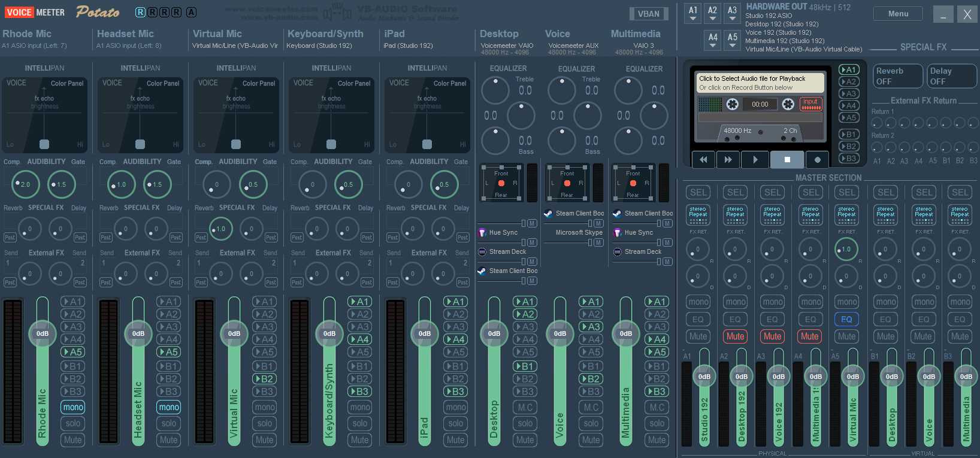
Task: Toggle B2 routing on the Virtual Mic strip
Action: tap(264, 378)
